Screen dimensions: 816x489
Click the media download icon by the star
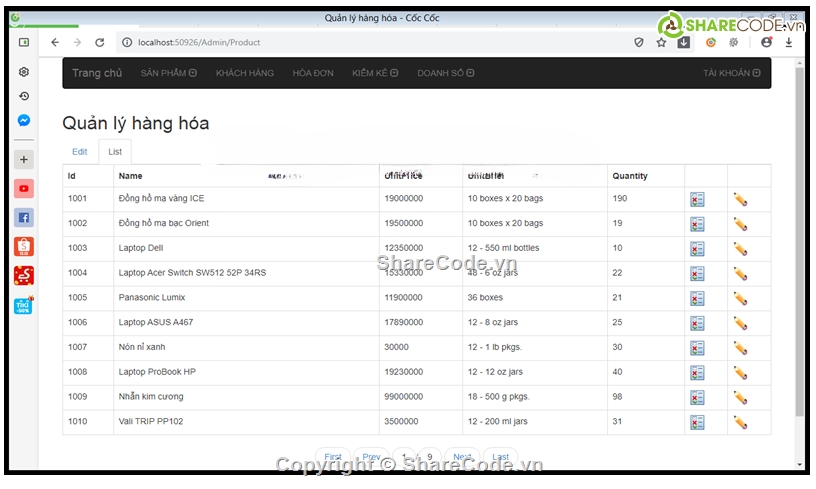(683, 43)
